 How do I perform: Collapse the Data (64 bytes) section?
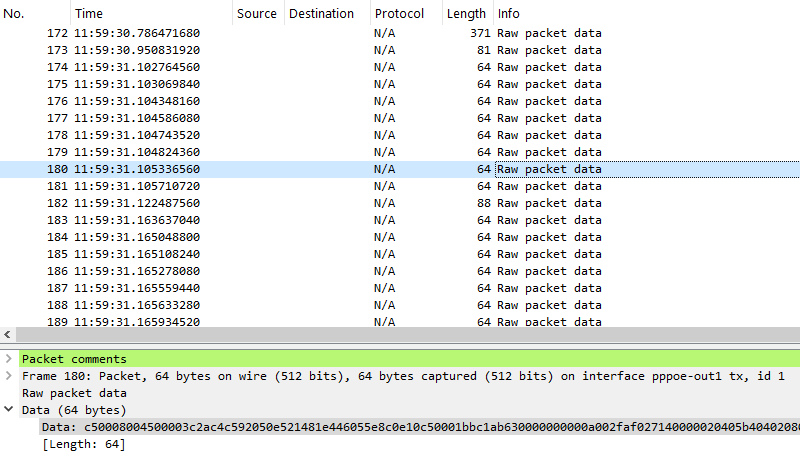click(8, 410)
